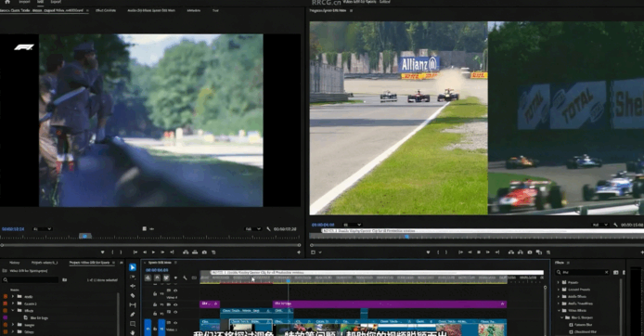Click Export Frame camera icon in Program monitor

530,252
